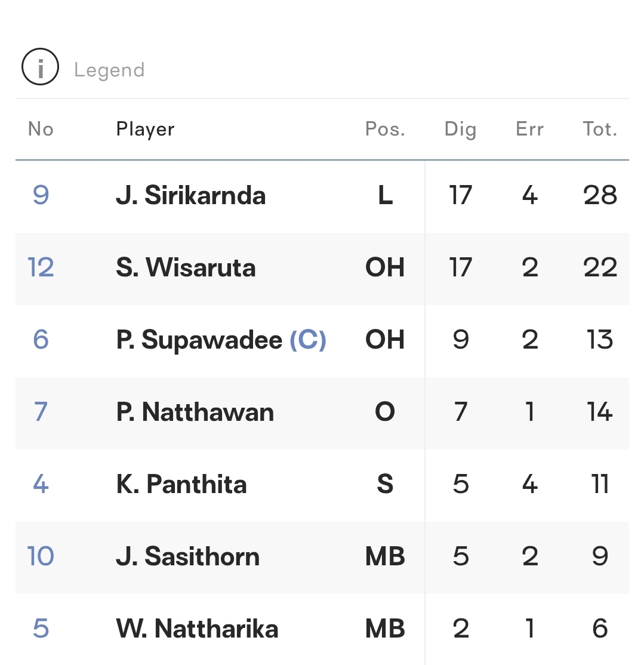The width and height of the screenshot is (644, 665).
Task: Sort by the No column header
Action: tap(41, 129)
